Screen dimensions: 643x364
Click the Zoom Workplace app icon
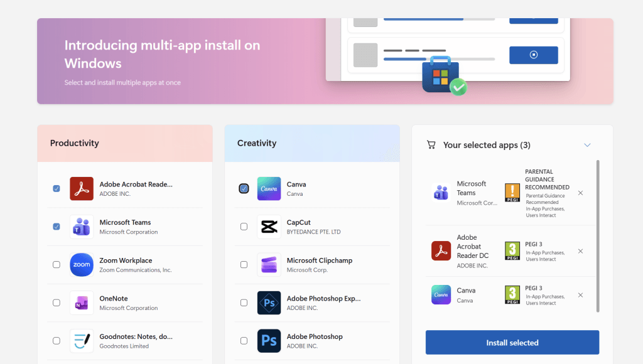[x=81, y=264]
